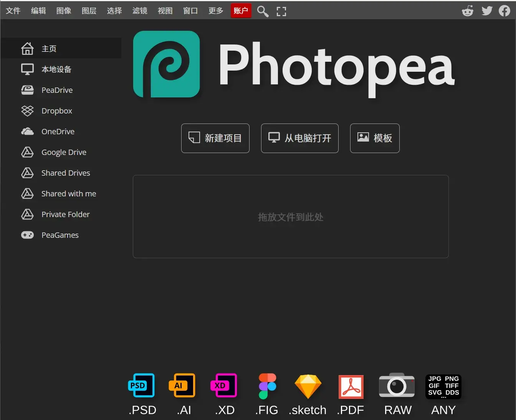The width and height of the screenshot is (516, 420).
Task: Click the .PDF label text
Action: [350, 410]
